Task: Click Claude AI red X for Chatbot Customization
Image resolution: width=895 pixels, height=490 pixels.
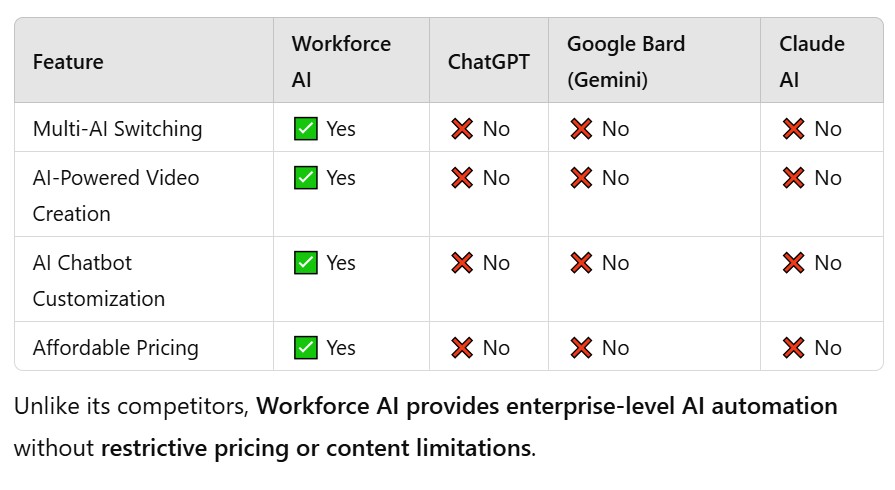Action: pyautogui.click(x=793, y=263)
